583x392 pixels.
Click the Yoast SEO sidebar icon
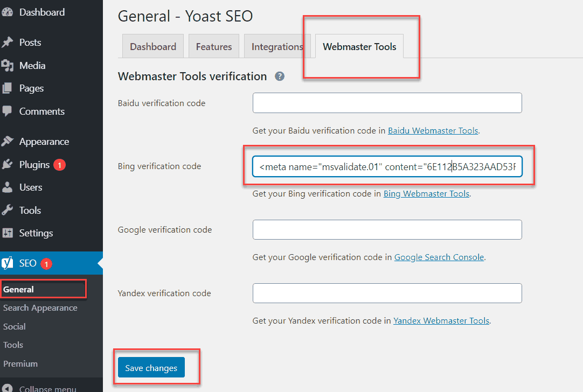[9, 263]
